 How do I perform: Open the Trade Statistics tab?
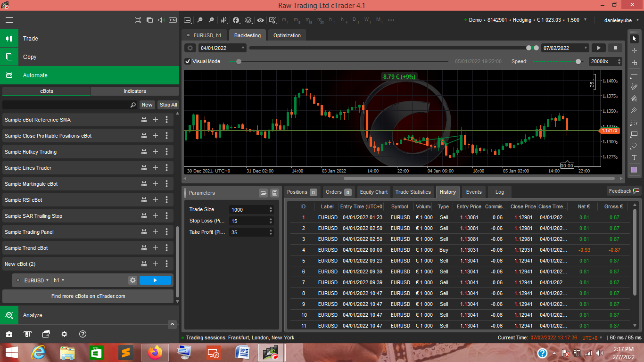pyautogui.click(x=413, y=192)
